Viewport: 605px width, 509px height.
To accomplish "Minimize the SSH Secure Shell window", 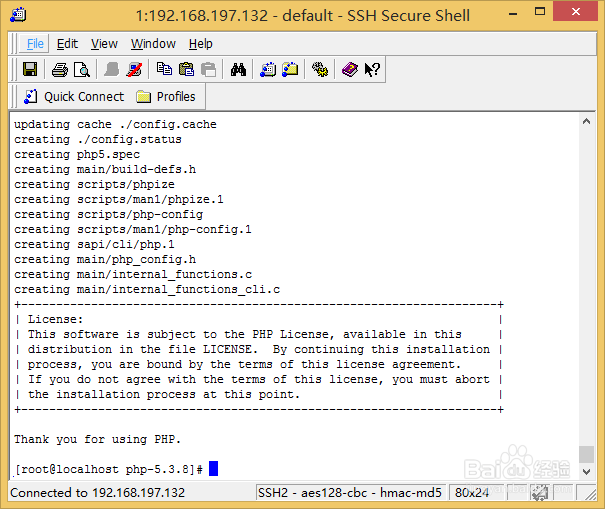I will pos(513,14).
